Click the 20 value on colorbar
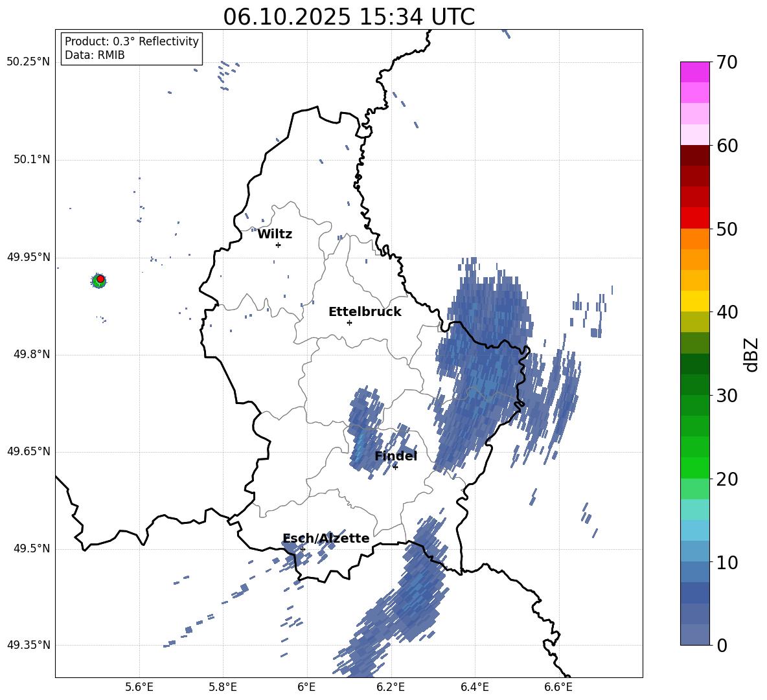767x700 pixels. (727, 479)
